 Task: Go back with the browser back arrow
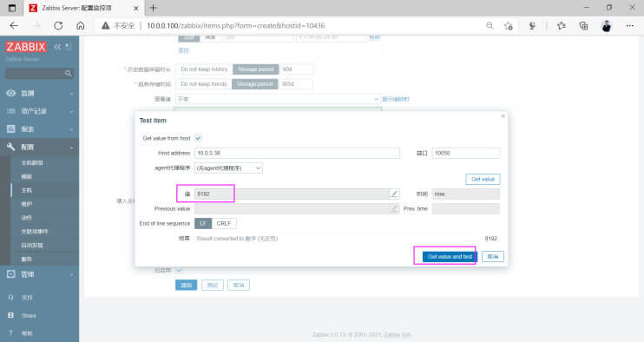tap(14, 25)
